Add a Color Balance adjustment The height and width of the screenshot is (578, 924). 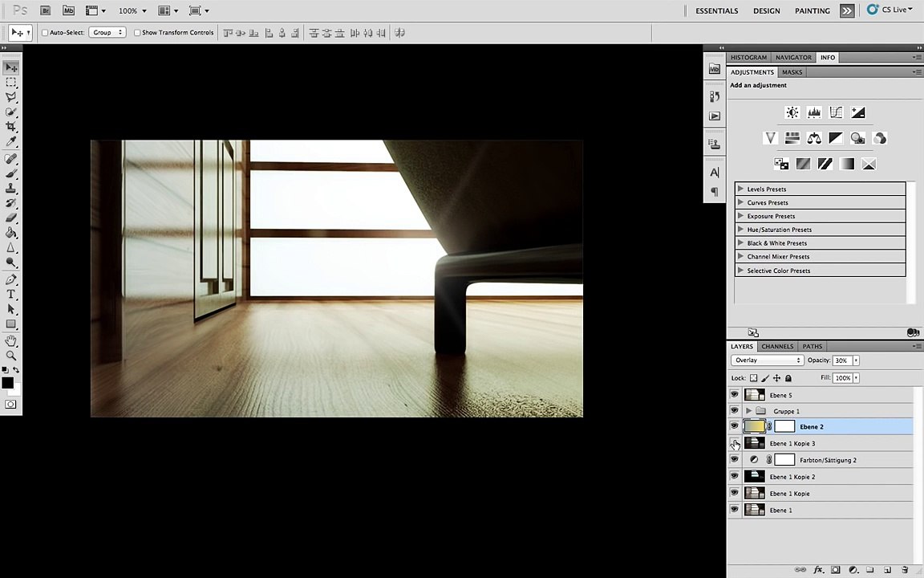814,138
